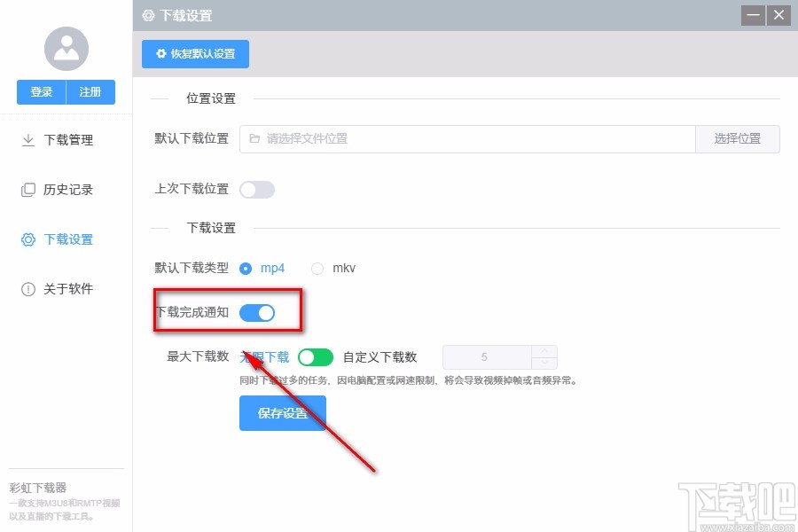Click the 请选择文件位置 input field

tap(443, 138)
